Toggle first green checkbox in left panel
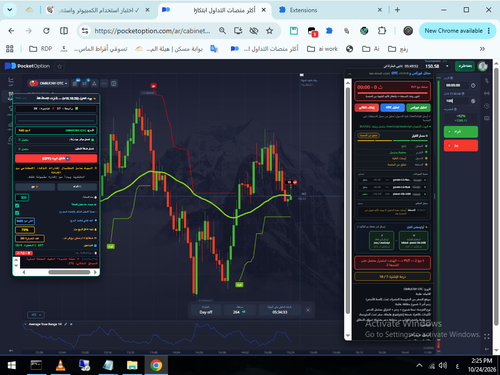The height and width of the screenshot is (375, 500). tap(17, 206)
